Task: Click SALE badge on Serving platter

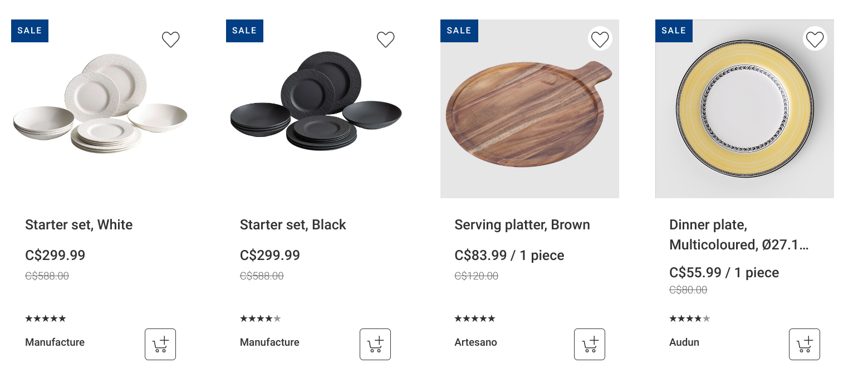Action: (459, 31)
